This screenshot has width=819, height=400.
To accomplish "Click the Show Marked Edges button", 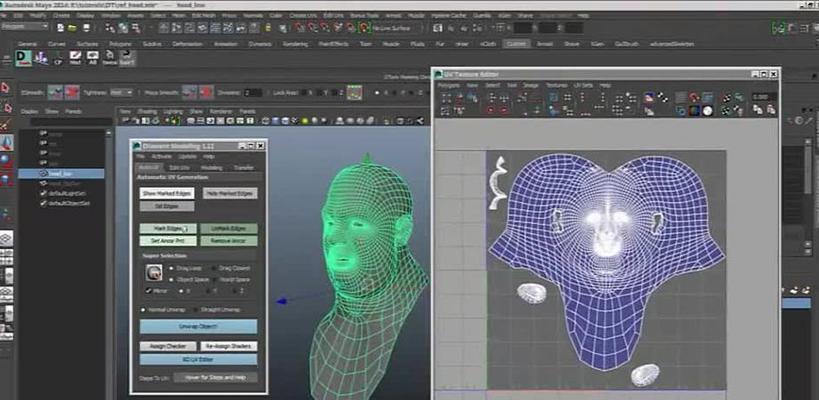I will click(167, 193).
